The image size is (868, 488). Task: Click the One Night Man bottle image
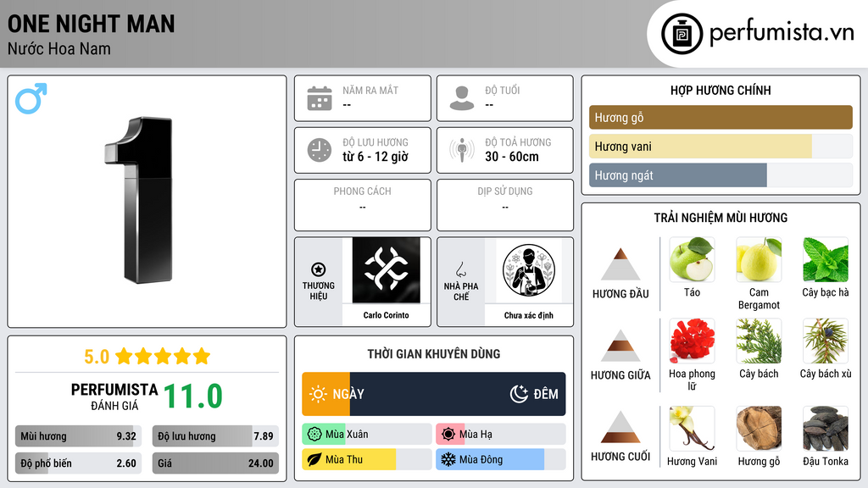click(x=140, y=200)
